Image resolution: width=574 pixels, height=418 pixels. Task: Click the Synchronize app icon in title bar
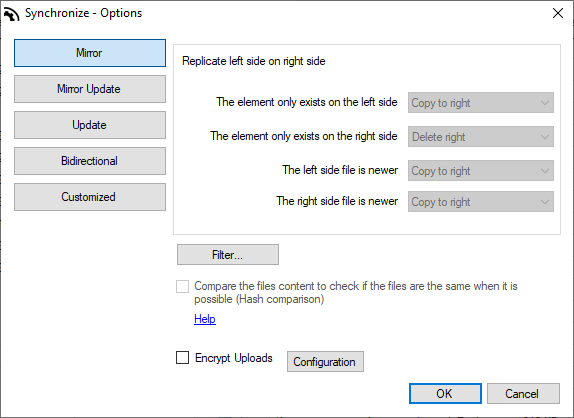pos(11,14)
